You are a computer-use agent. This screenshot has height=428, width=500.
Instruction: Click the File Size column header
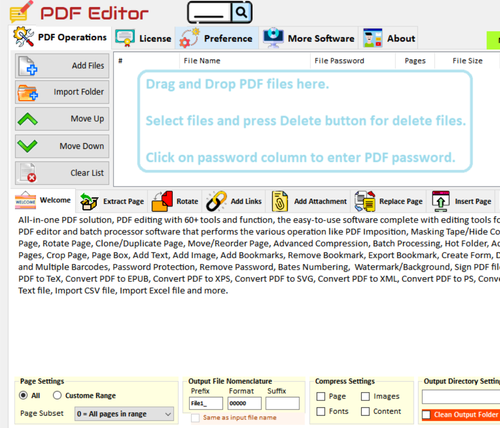(x=467, y=61)
